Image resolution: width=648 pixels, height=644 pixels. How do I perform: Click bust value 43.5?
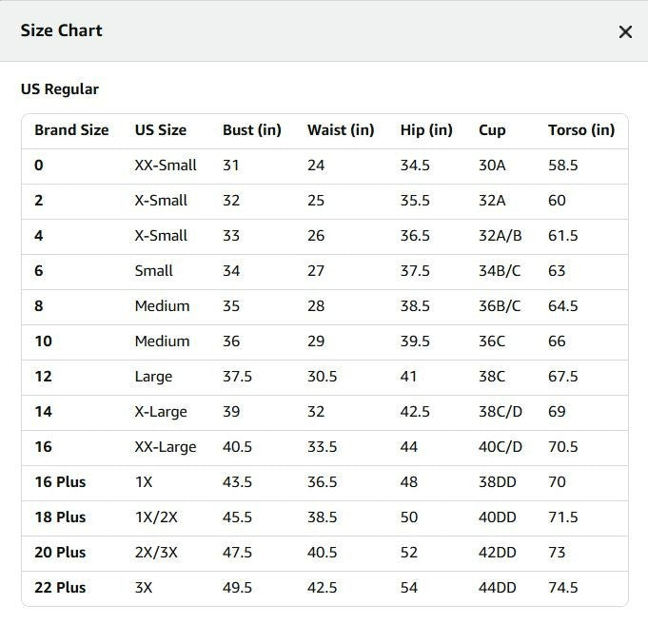click(x=237, y=482)
